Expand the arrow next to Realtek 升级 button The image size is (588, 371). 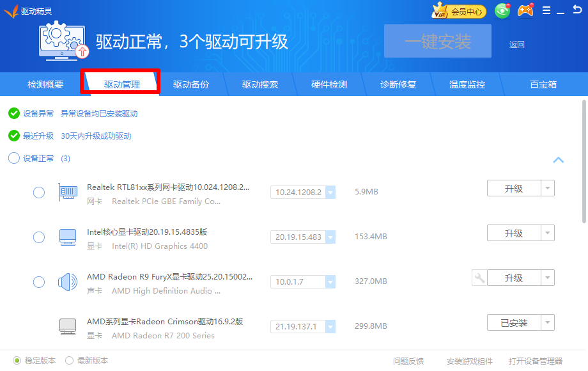pos(547,188)
